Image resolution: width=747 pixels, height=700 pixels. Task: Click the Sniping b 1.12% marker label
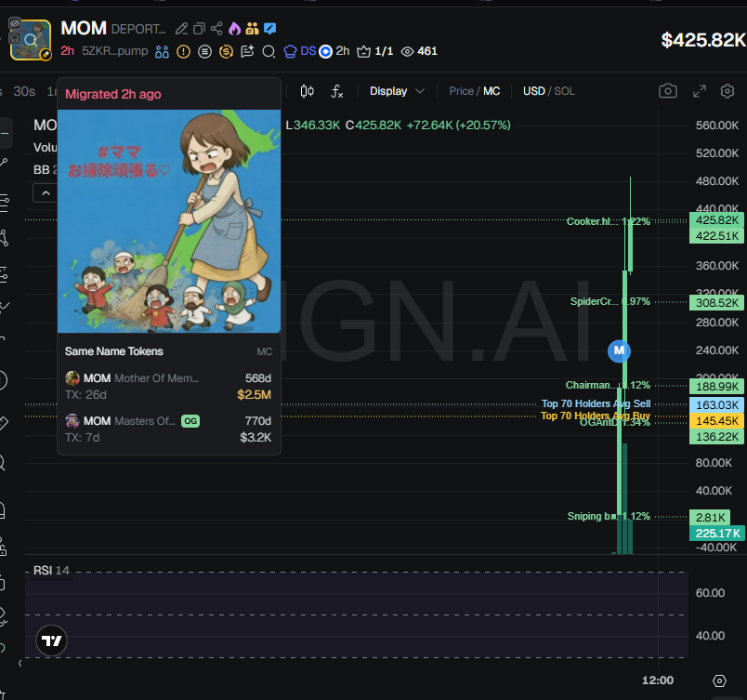click(x=609, y=516)
